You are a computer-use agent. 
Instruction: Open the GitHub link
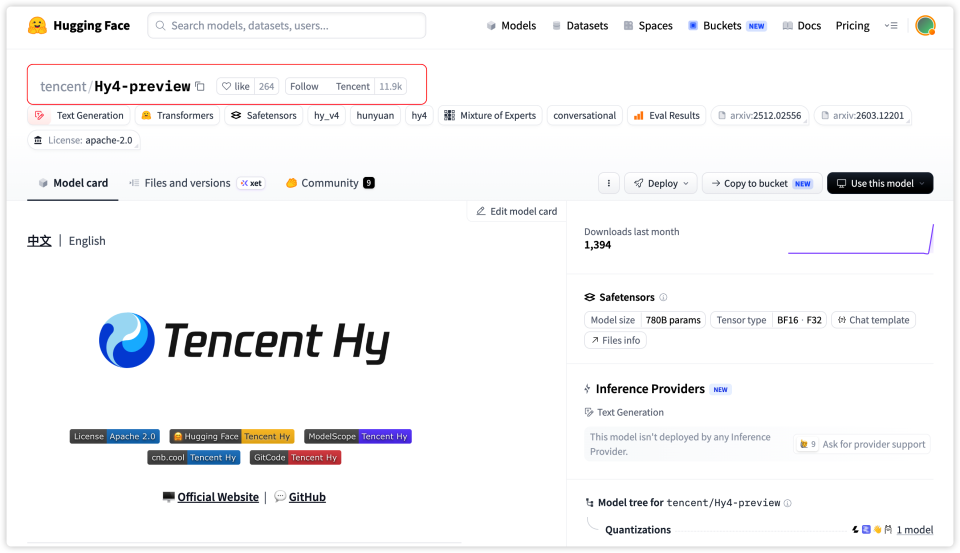click(307, 497)
